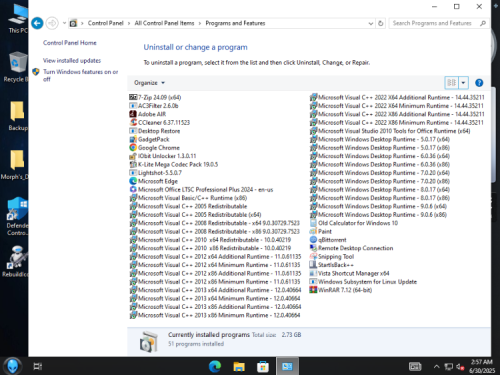Open Turn Windows features on or off

[80, 75]
